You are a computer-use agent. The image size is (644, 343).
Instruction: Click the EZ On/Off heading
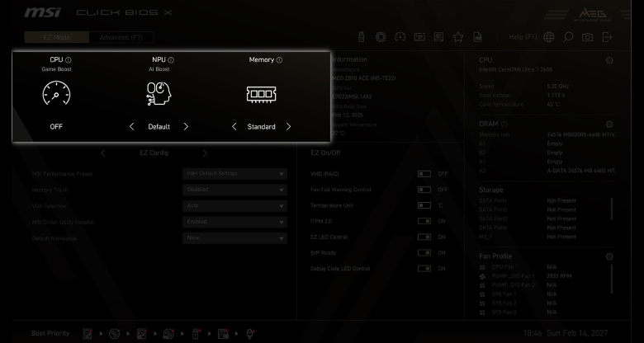[325, 153]
